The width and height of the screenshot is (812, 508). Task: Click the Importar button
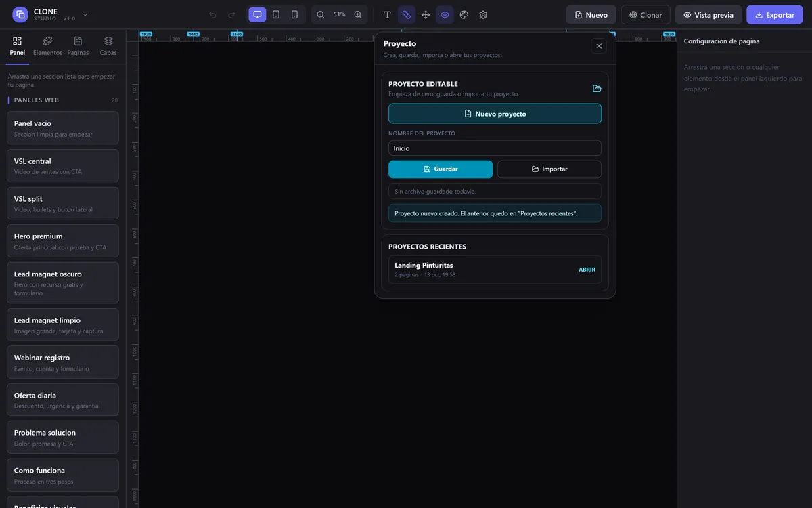pyautogui.click(x=549, y=169)
